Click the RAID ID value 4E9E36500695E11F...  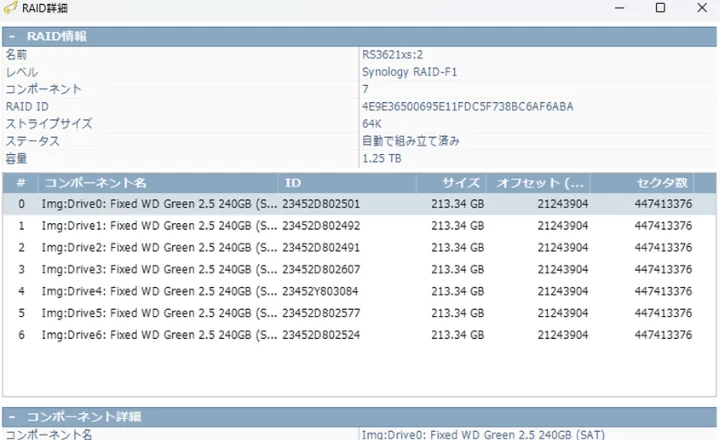(x=467, y=107)
